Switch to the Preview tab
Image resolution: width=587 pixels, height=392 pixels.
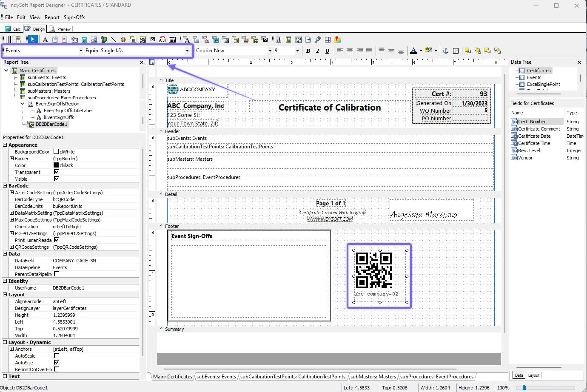pos(60,29)
